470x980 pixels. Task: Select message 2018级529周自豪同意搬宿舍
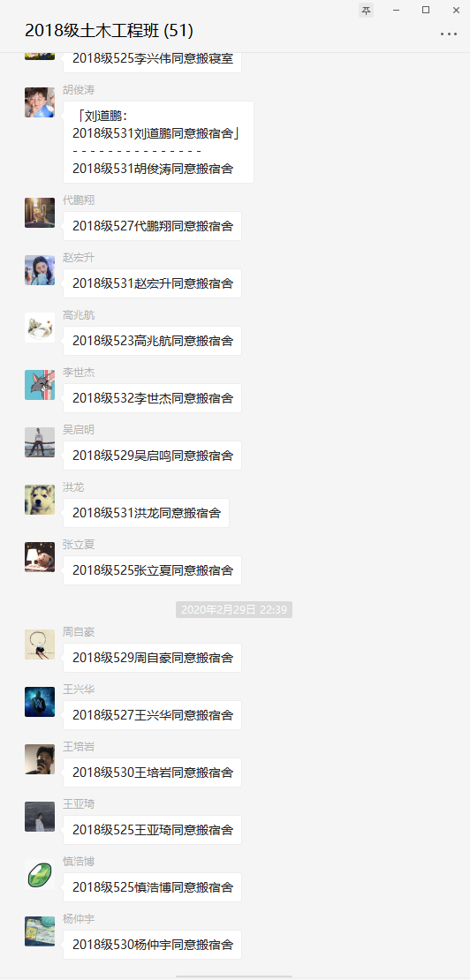coord(153,658)
